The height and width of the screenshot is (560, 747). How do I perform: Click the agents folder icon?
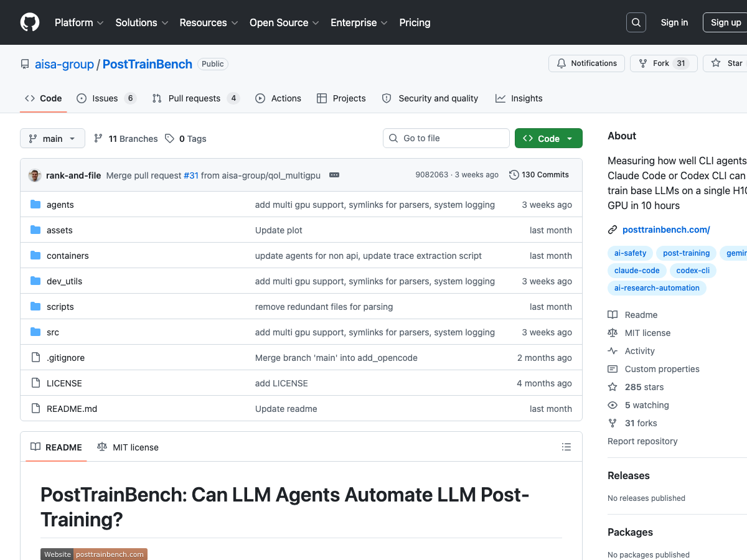tap(35, 204)
